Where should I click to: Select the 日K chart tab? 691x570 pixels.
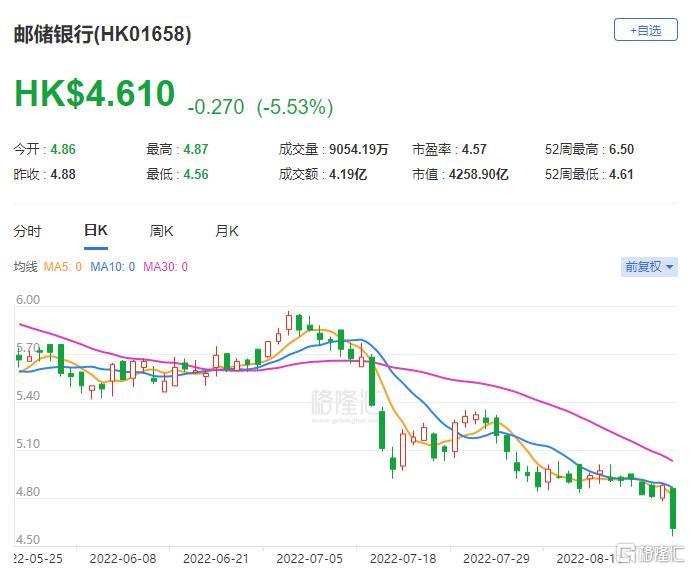[x=96, y=231]
